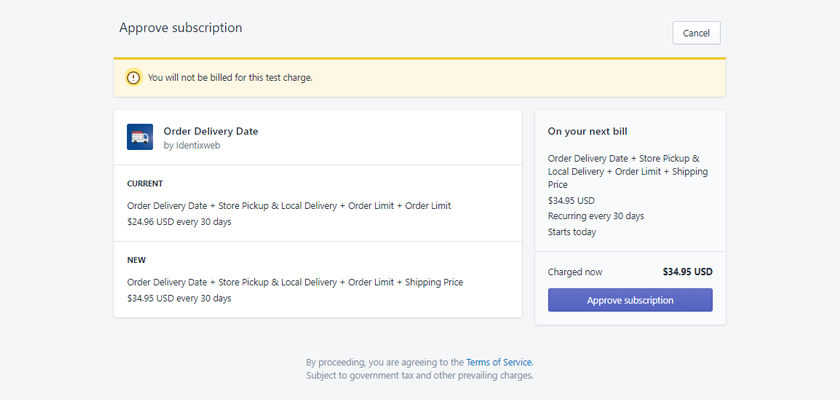Screen dimensions: 840x400
Task: Click the $24.96 USD current plan price
Action: [x=179, y=222]
